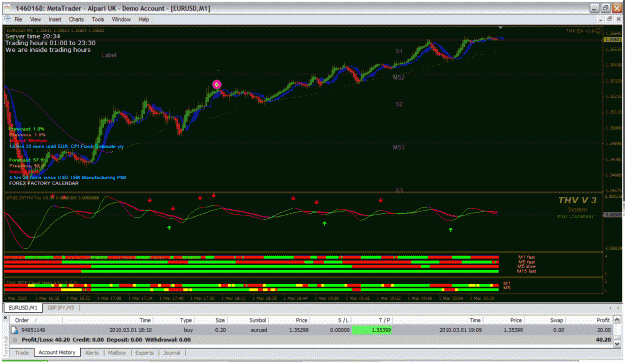Switch to the GBPJPY,M5 chart tab

click(61, 308)
